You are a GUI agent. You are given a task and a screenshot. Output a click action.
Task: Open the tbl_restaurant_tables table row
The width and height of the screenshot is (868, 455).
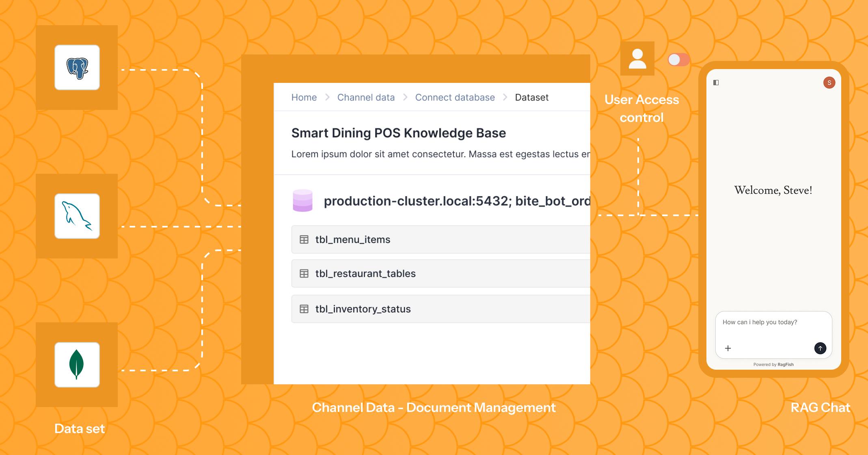(x=440, y=273)
